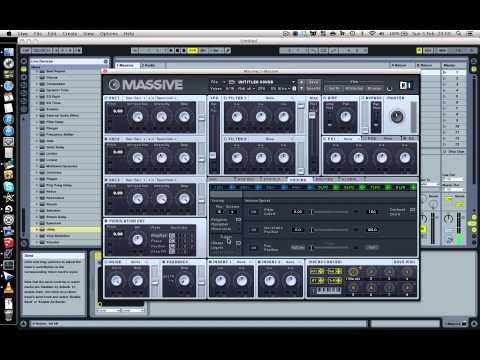Enable the Wavetable Position unisono On button
The width and height of the screenshot is (480, 360).
click(x=254, y=229)
